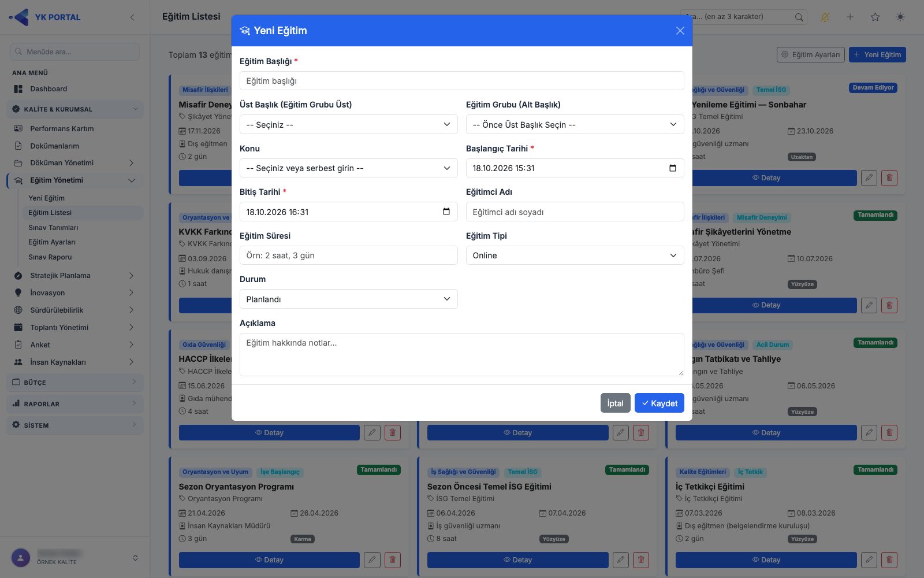Click the Eğitim başlığı text field

(461, 81)
